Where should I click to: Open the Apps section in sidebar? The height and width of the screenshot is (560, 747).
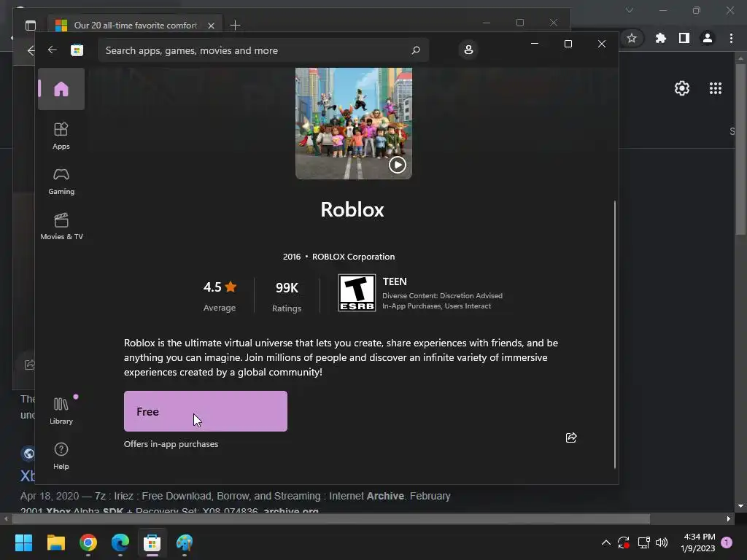(x=61, y=136)
